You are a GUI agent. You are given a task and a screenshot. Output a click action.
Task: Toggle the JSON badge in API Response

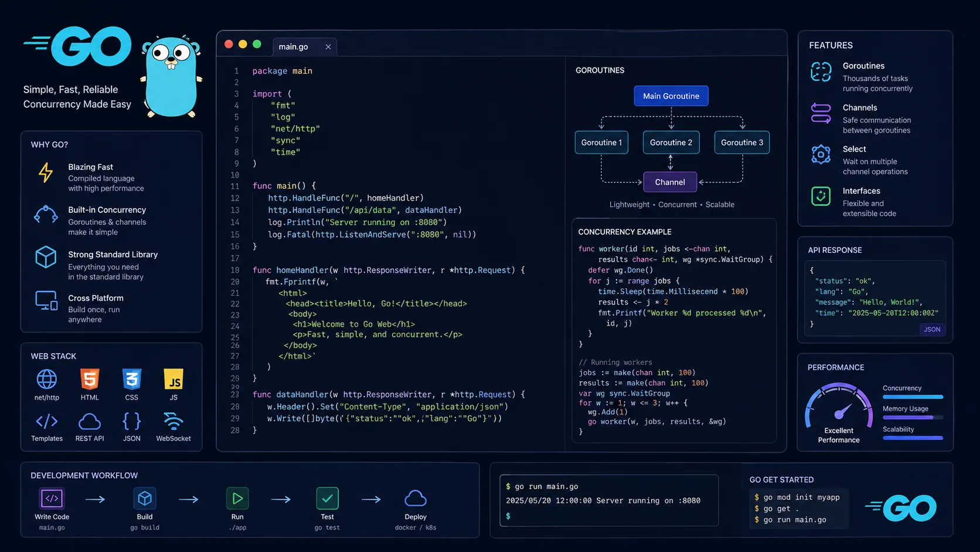tap(932, 329)
